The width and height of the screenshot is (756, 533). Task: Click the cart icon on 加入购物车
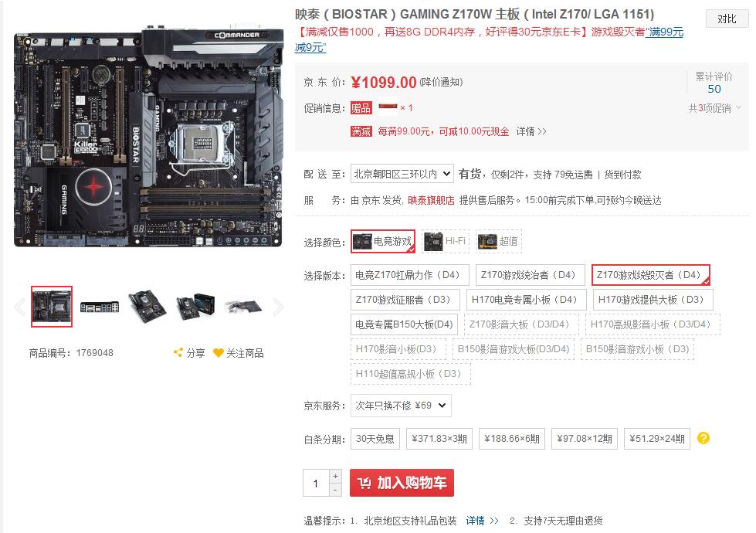364,483
